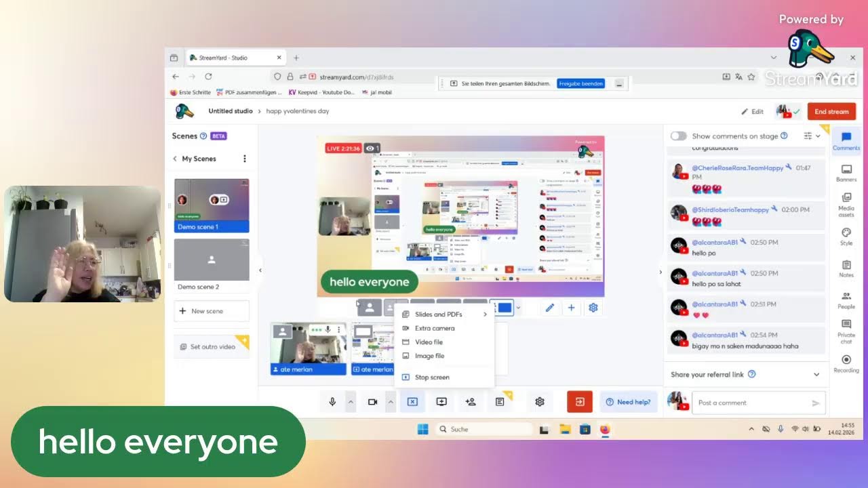Screen dimensions: 868x488
Task: Select the StreamYard - Studio browser tab
Action: pyautogui.click(x=234, y=58)
